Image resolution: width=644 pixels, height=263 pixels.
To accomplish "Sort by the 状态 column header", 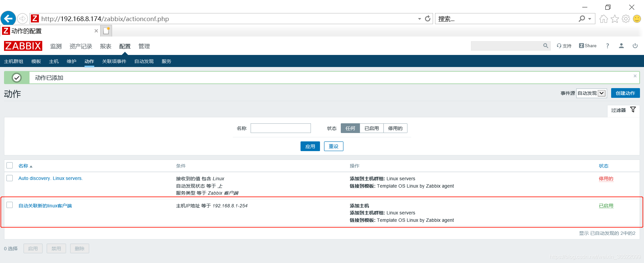I will [604, 166].
